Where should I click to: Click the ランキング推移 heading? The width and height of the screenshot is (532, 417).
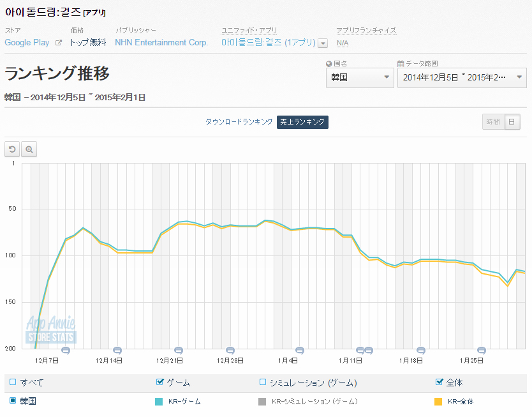[57, 73]
